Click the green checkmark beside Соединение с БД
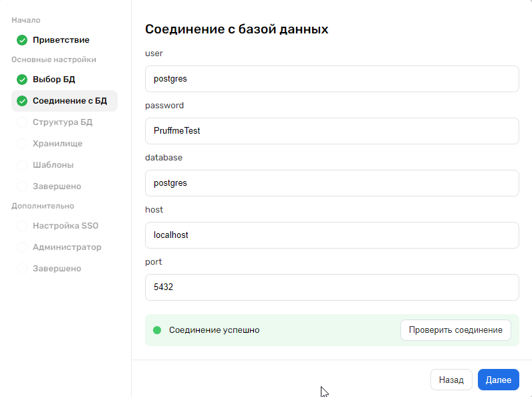532x397 pixels. tap(22, 101)
